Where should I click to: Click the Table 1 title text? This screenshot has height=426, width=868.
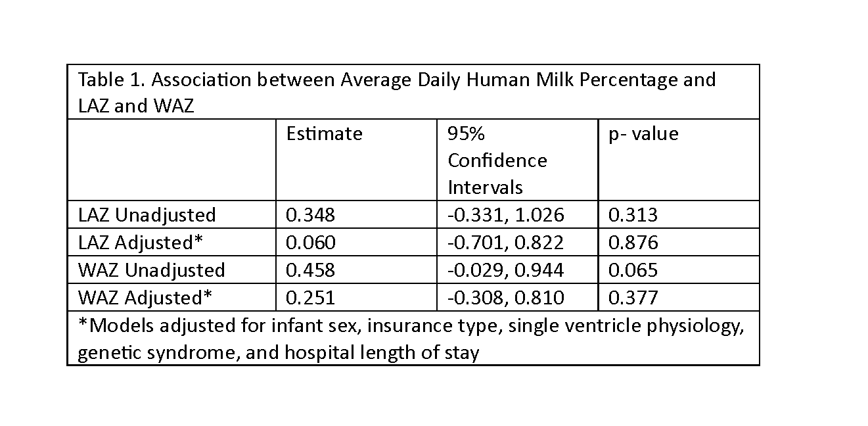point(396,92)
